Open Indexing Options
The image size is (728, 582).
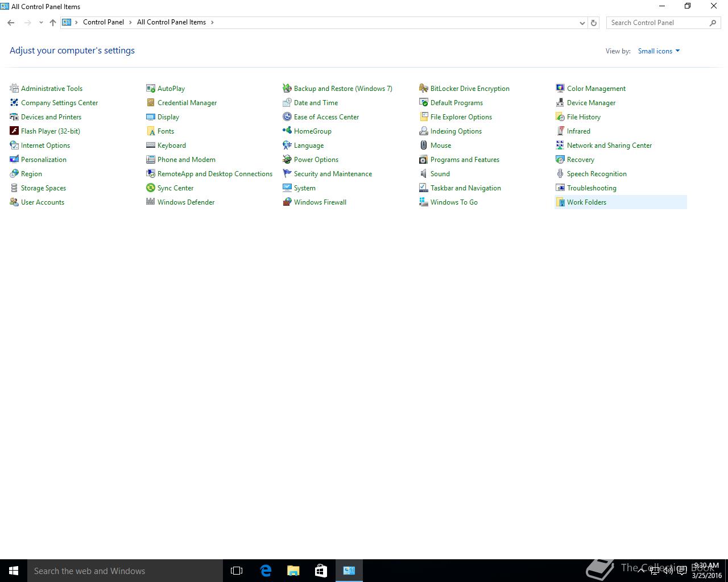click(x=456, y=131)
